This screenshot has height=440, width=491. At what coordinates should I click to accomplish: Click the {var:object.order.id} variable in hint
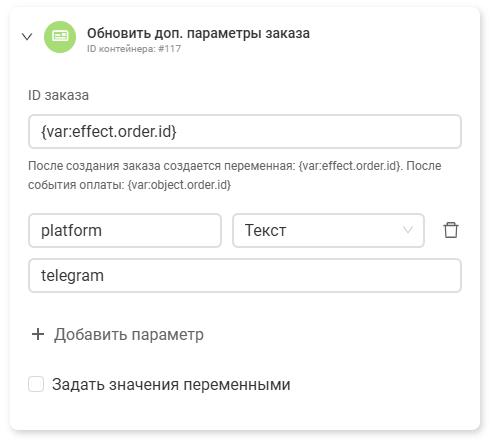(x=179, y=185)
